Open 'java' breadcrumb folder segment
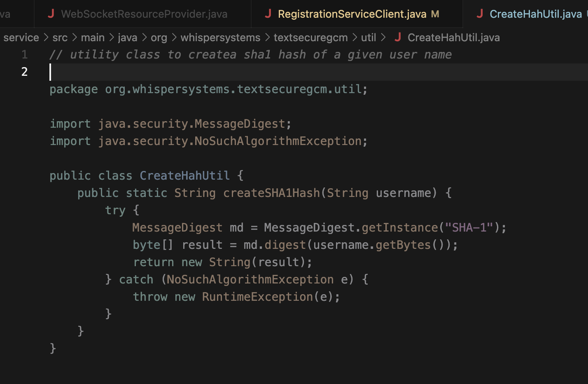Image resolution: width=588 pixels, height=384 pixels. tap(128, 37)
